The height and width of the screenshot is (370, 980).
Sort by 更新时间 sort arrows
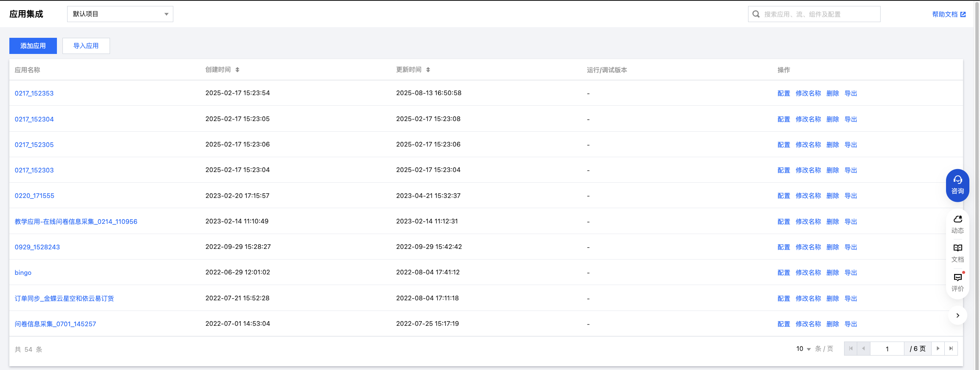click(x=428, y=70)
